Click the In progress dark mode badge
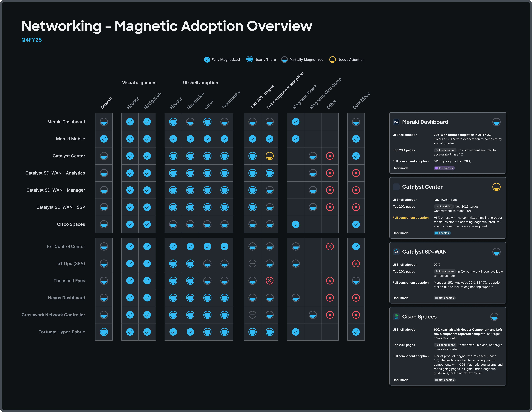This screenshot has height=412, width=532. click(444, 168)
